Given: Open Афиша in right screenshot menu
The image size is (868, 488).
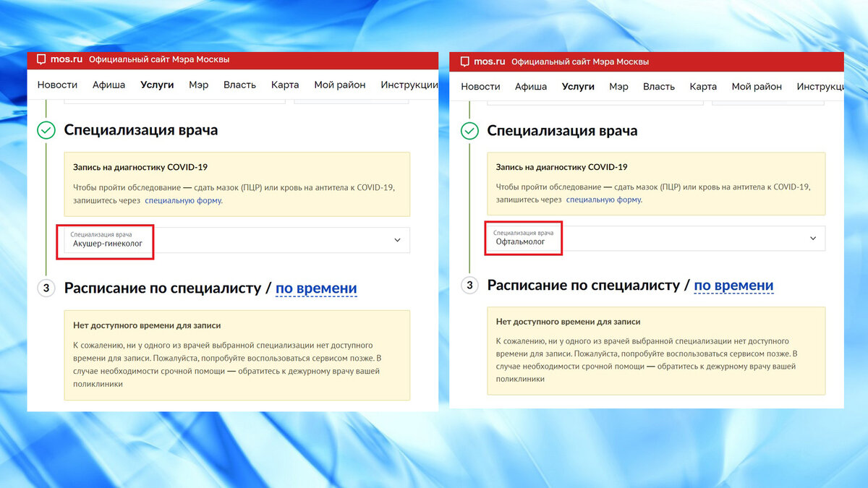Looking at the screenshot, I should coord(531,86).
